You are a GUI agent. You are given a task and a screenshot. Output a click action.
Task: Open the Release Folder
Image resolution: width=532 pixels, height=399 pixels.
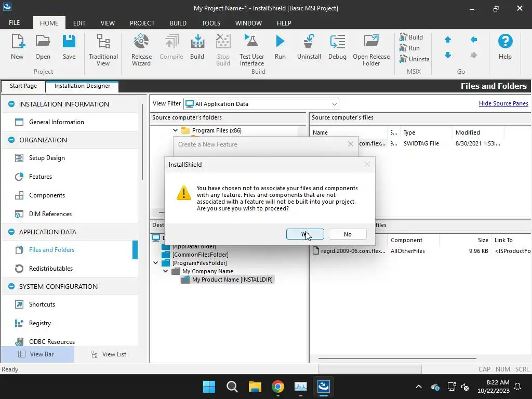tap(371, 50)
